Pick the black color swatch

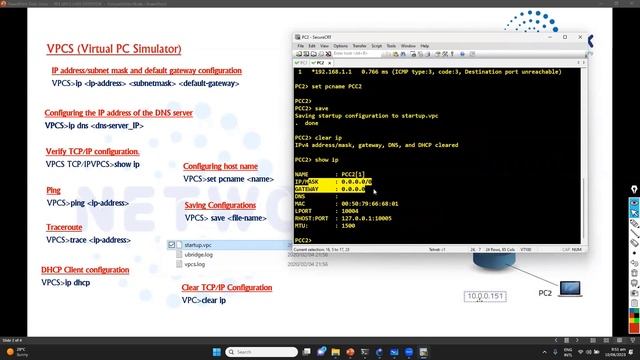click(636, 316)
